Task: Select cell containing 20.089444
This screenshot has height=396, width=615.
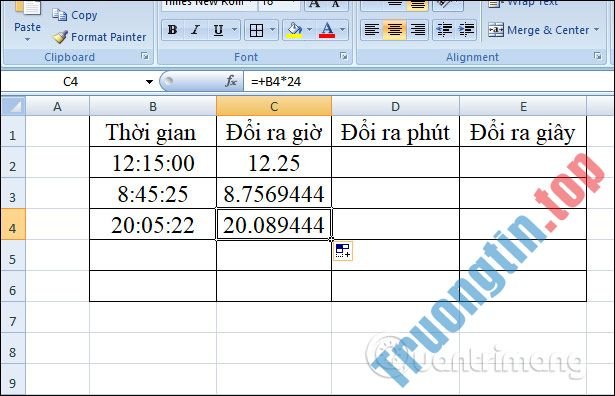Action: click(x=274, y=225)
